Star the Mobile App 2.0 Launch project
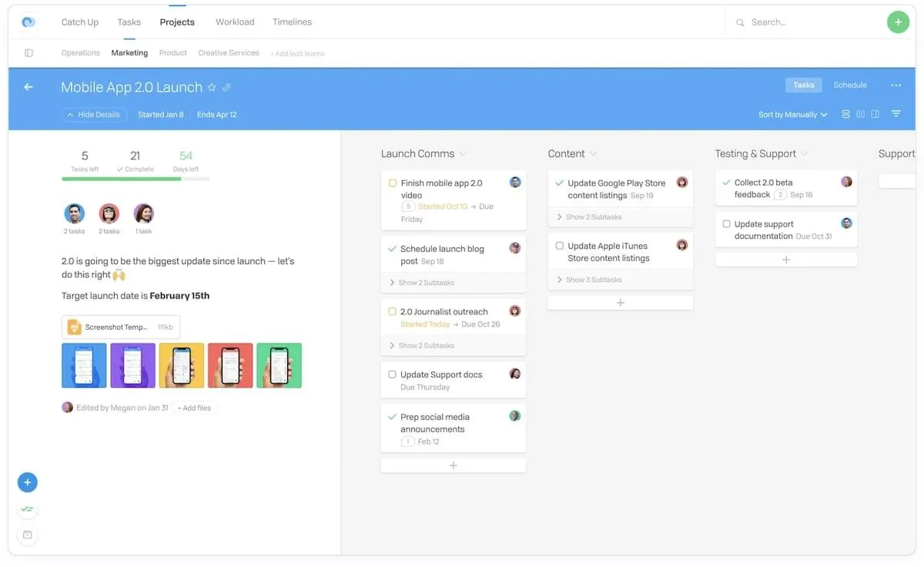This screenshot has height=567, width=924. [x=212, y=87]
